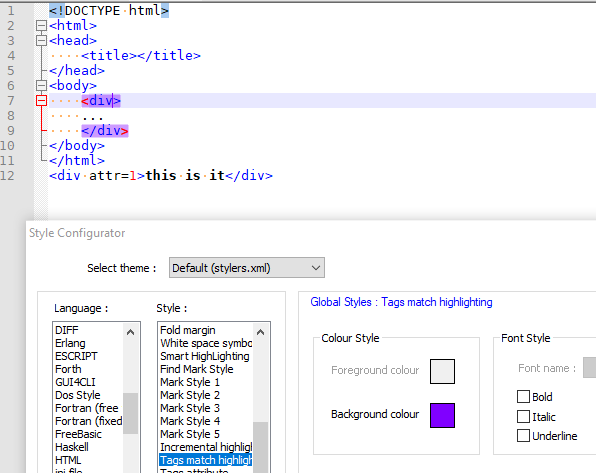Viewport: 596px width, 473px height.
Task: Select FreeBasic in the Language list
Action: 89,434
